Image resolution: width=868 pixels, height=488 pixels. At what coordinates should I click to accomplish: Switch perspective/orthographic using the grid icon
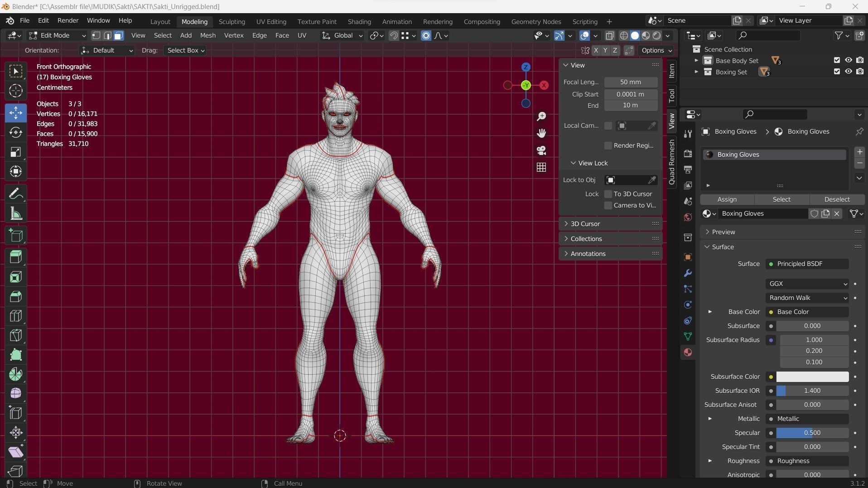point(541,167)
